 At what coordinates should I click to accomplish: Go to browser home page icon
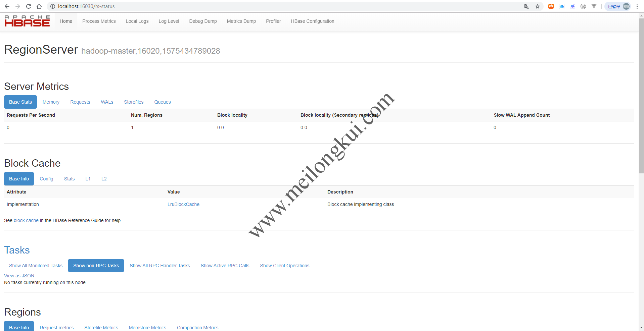click(x=39, y=6)
